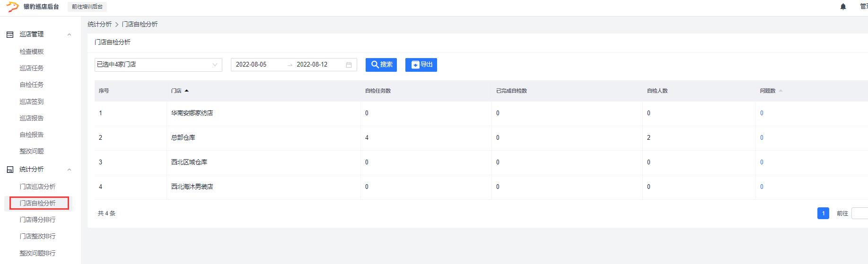Click the 统计分析 sidebar section icon

(10, 170)
